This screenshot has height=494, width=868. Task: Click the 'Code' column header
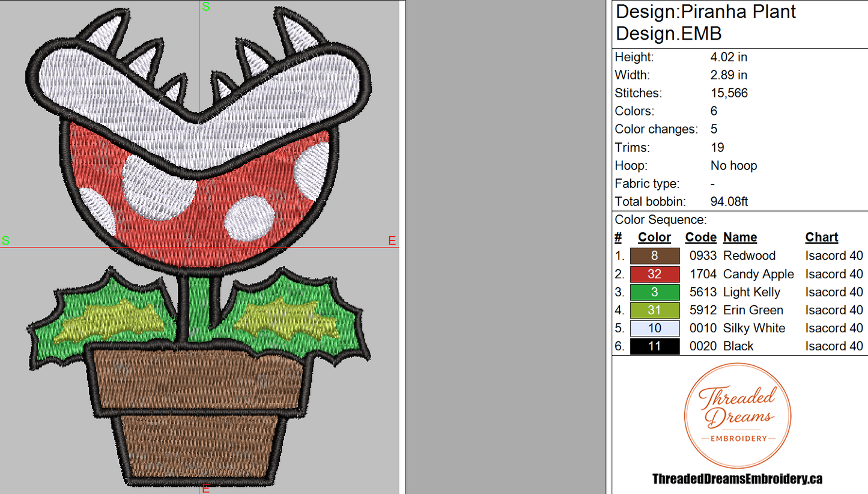click(700, 237)
